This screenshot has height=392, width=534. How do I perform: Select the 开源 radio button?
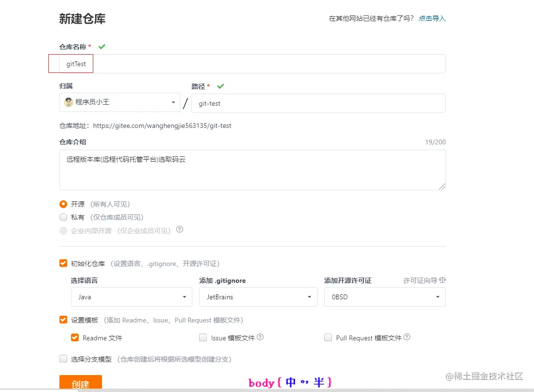pos(63,204)
